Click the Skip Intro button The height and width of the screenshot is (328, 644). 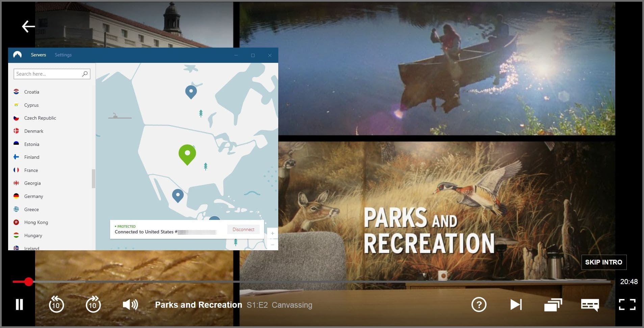pos(604,262)
